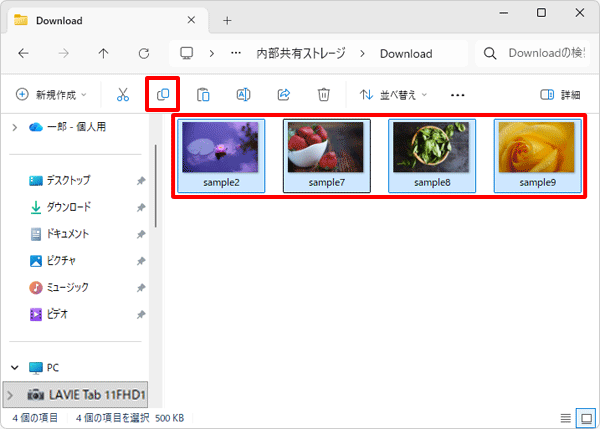Unpin Videos (ビデオ) pin icon
600x429 pixels.
(141, 315)
